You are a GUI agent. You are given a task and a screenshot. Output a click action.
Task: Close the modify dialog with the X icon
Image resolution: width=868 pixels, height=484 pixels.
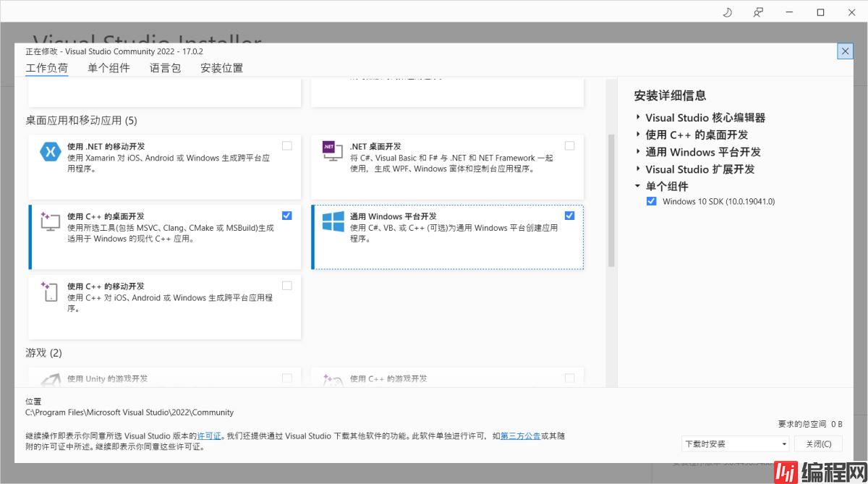(845, 51)
